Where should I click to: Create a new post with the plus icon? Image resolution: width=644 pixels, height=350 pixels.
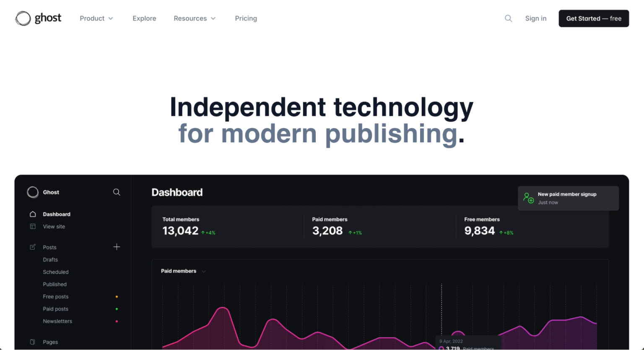click(x=117, y=247)
